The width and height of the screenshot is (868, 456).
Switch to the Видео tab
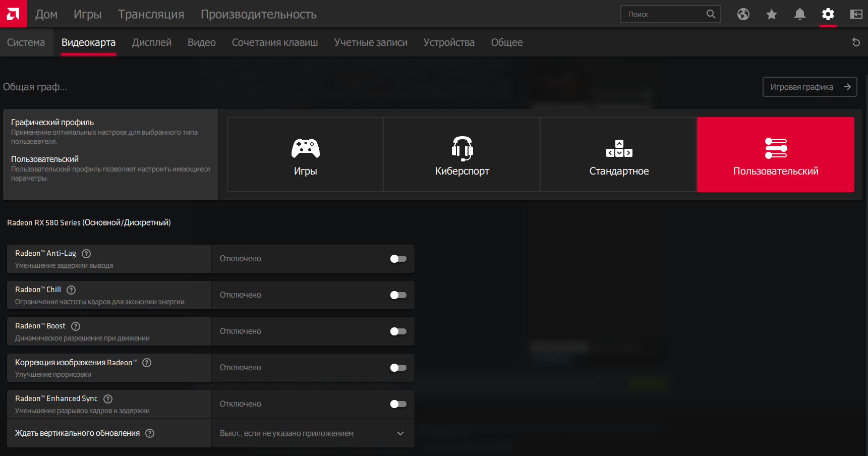click(202, 42)
